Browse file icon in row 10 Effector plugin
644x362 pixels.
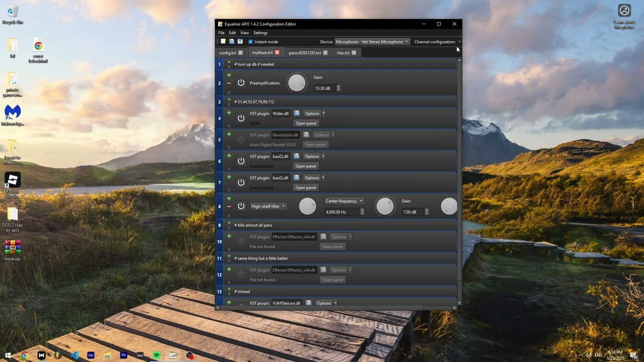pos(323,237)
